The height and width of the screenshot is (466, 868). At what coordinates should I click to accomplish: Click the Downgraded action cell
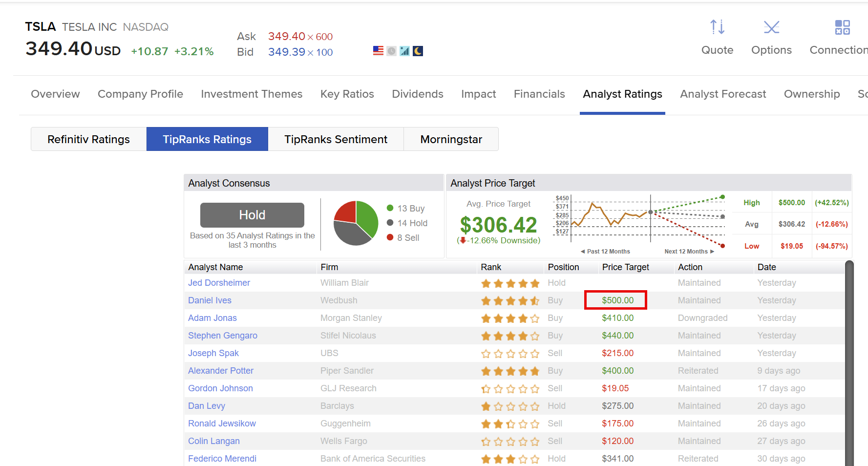702,318
